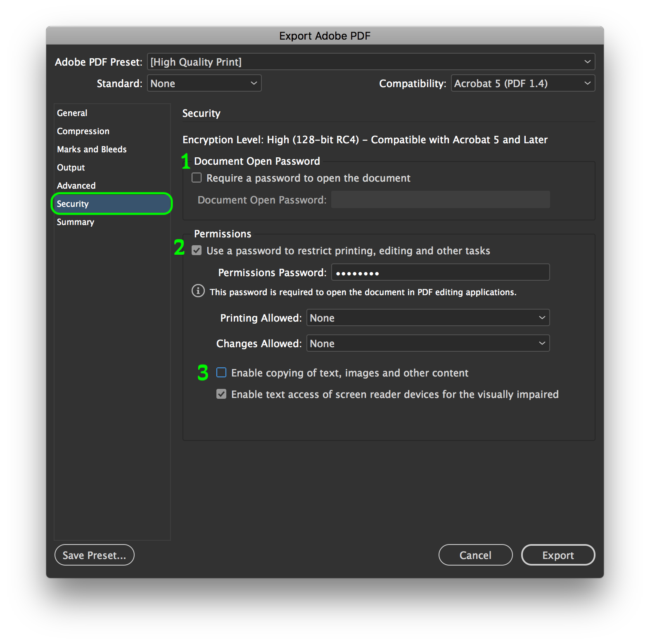Click the Permissions Password field
The width and height of the screenshot is (650, 644).
pos(440,272)
